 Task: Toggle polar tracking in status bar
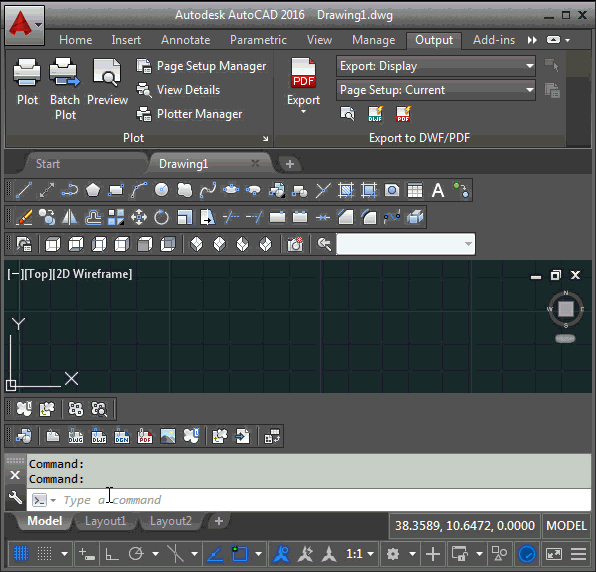[136, 554]
